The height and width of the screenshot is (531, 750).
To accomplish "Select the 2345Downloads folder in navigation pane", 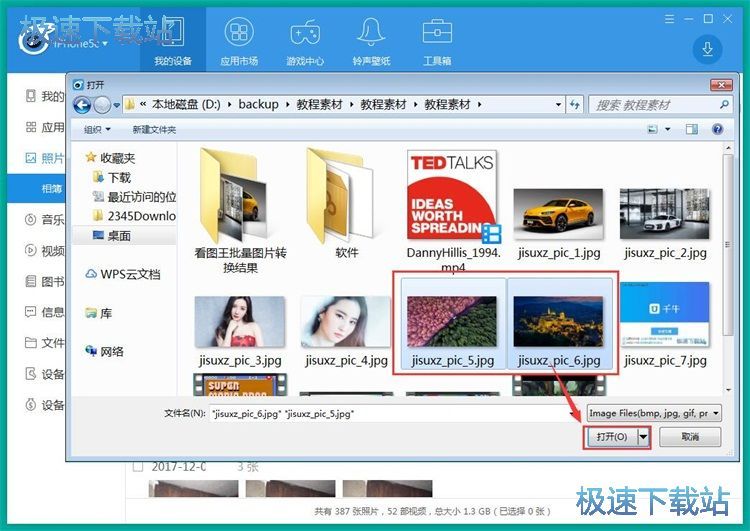I will [x=134, y=216].
